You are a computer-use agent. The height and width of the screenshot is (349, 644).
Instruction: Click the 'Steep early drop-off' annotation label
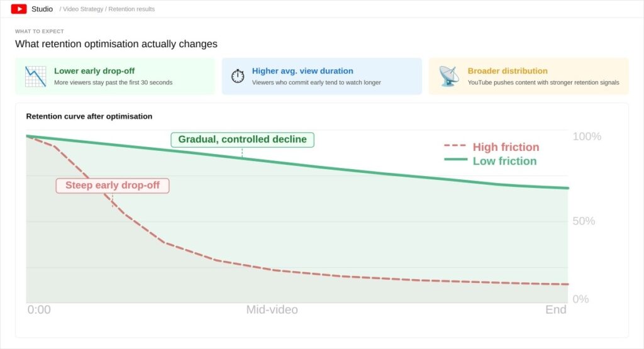(113, 186)
